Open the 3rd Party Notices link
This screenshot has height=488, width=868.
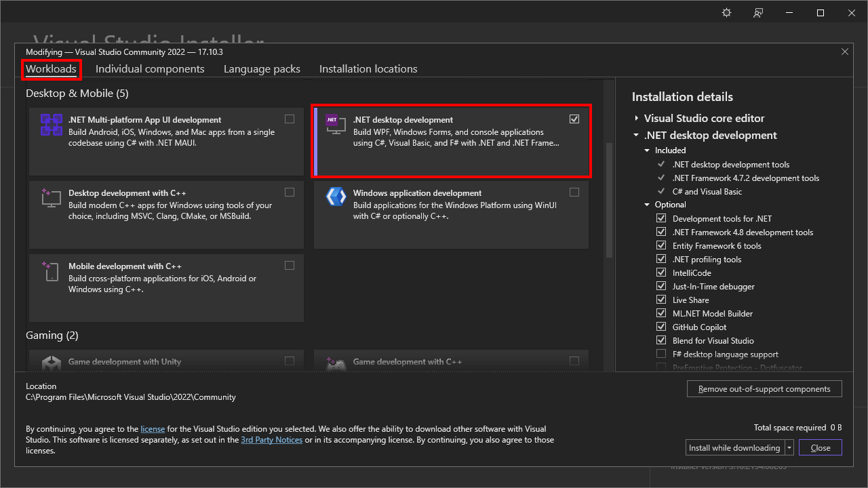[x=272, y=440]
